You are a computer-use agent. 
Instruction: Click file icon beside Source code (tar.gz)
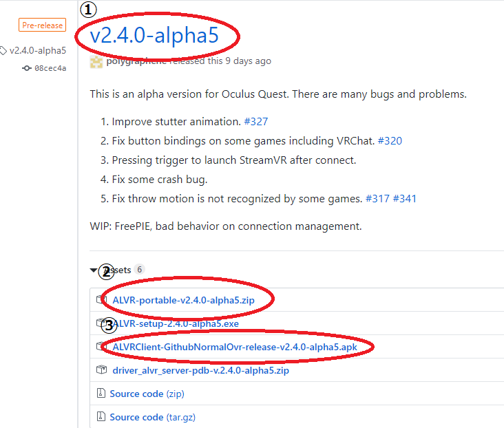coord(101,416)
